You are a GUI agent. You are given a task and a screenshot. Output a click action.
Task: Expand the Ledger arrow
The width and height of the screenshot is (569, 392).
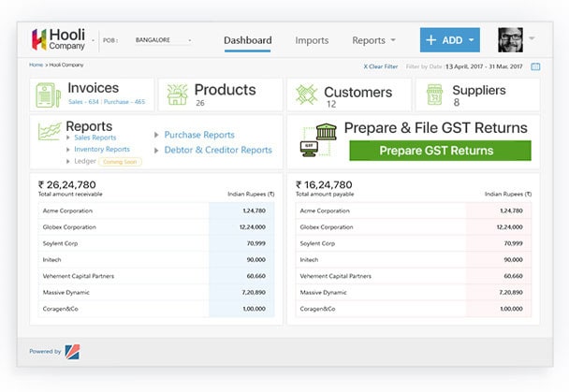pos(68,161)
